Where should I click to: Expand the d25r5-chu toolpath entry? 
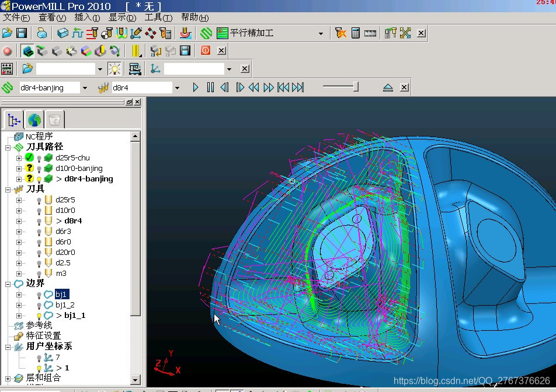point(19,158)
